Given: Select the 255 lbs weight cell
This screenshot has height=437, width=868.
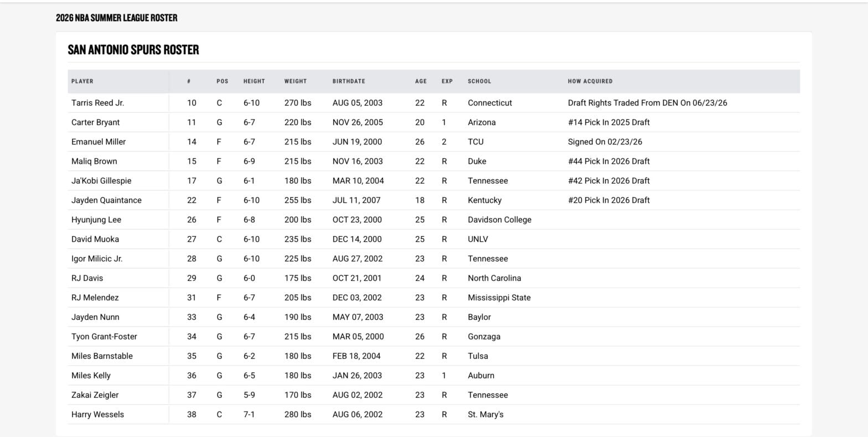Looking at the screenshot, I should 298,200.
